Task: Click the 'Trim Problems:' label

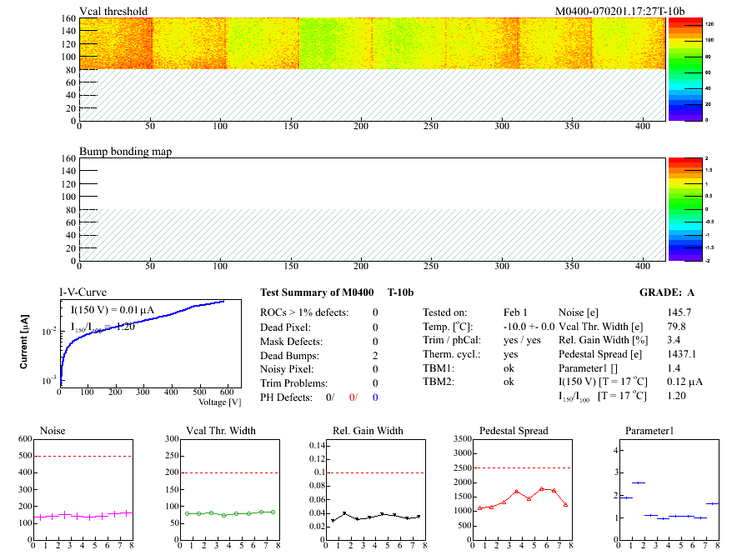Action: 294,383
